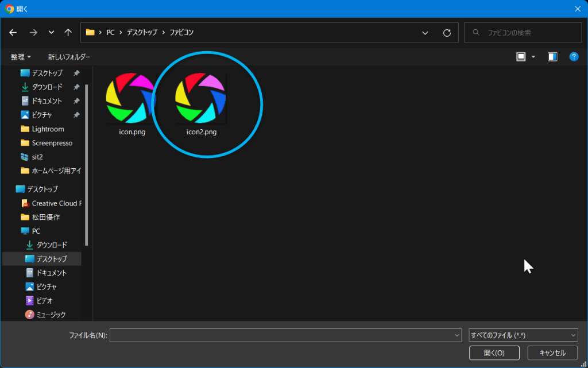Expand the chevron after PC breadcrumb
Screen dimensions: 588x368
pyautogui.click(x=121, y=33)
